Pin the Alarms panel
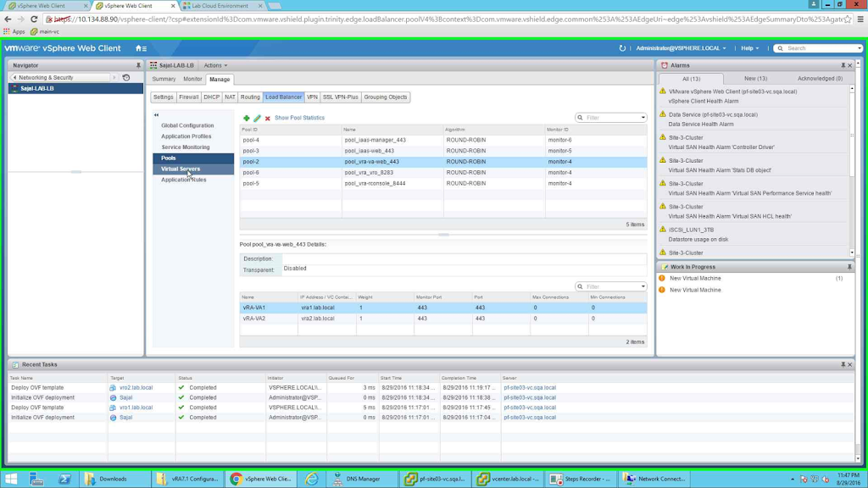The image size is (868, 488). tap(843, 65)
